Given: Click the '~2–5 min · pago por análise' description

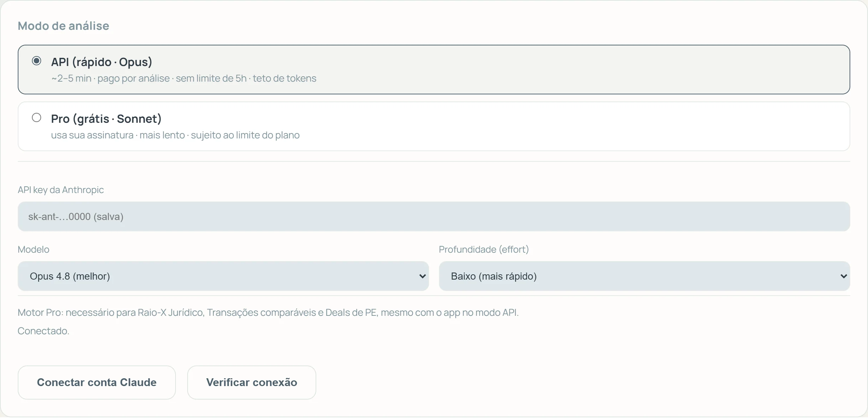Looking at the screenshot, I should (x=184, y=78).
